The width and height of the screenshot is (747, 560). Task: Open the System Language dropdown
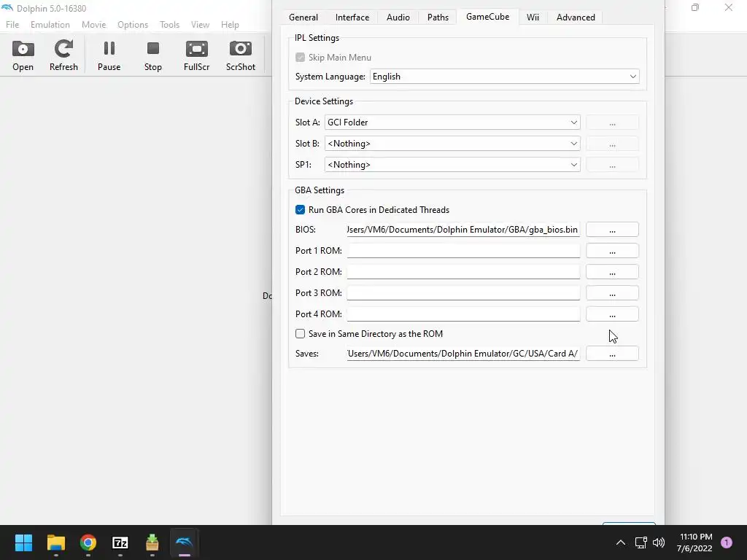tap(505, 77)
